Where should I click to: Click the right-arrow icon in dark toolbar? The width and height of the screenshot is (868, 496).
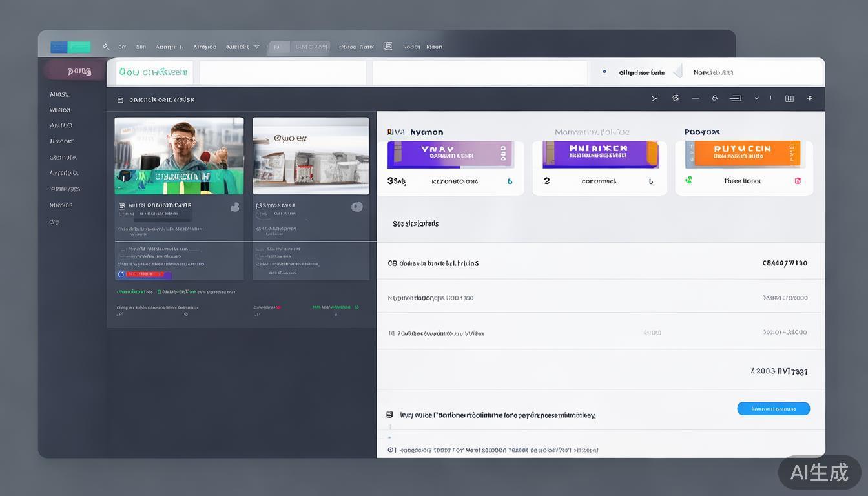coord(654,99)
